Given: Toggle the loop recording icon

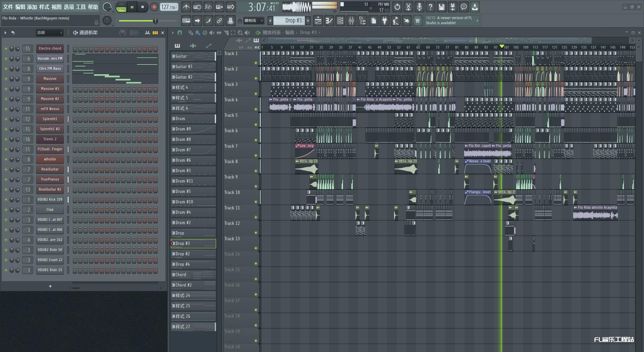Looking at the screenshot, I should tap(231, 7).
